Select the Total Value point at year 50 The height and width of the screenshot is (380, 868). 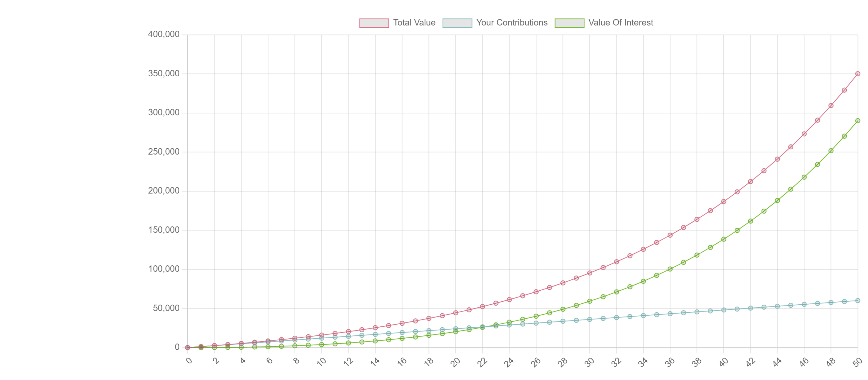pyautogui.click(x=857, y=74)
